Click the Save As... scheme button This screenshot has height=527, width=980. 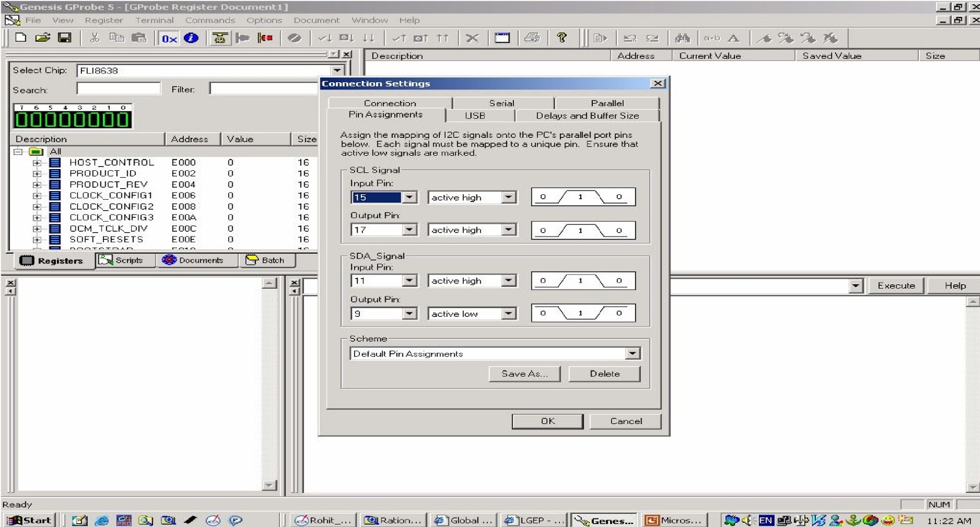pyautogui.click(x=524, y=374)
